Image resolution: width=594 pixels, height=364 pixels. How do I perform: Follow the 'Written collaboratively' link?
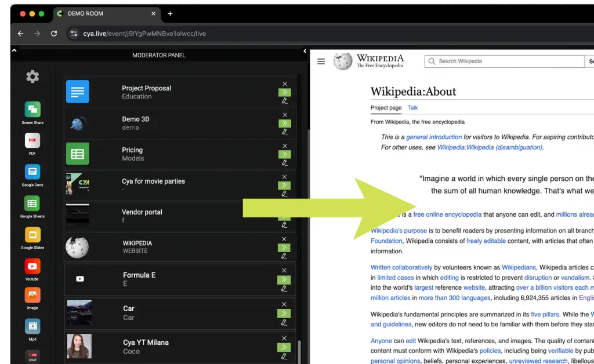pos(401,268)
